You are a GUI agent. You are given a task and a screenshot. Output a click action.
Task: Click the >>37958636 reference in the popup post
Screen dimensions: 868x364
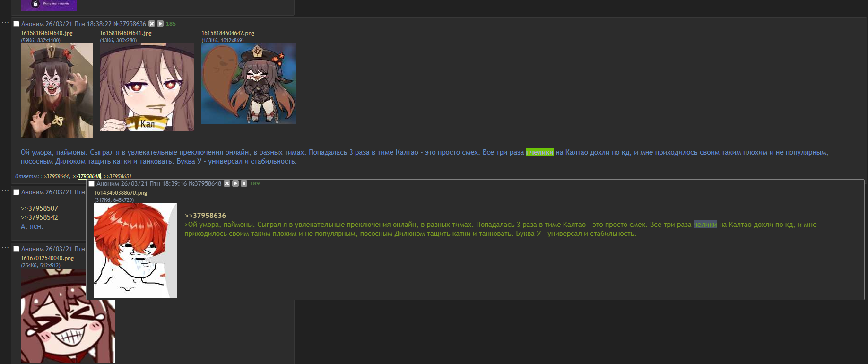205,216
